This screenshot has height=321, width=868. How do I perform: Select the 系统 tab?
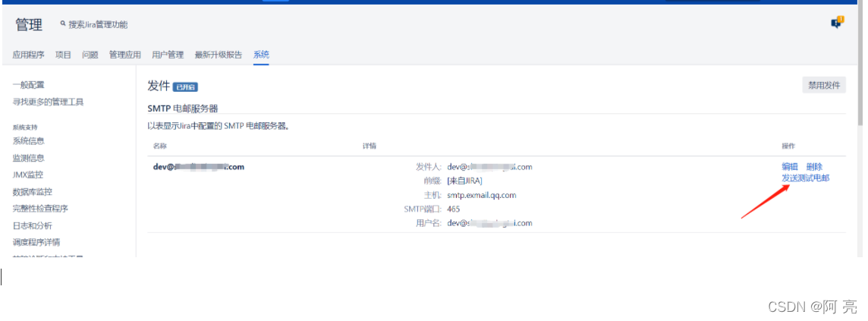tap(261, 55)
